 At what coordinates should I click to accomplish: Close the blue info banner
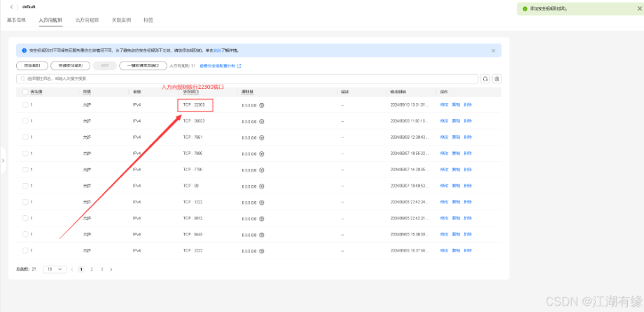493,50
